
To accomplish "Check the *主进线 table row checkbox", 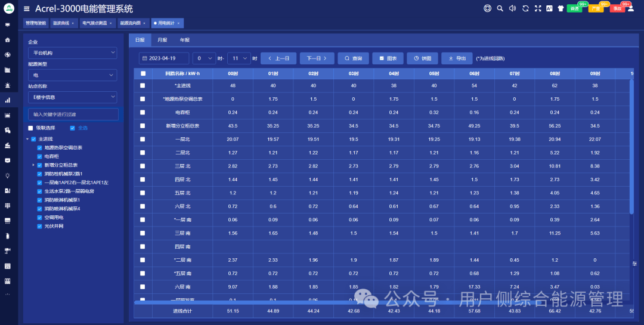I will pyautogui.click(x=143, y=85).
